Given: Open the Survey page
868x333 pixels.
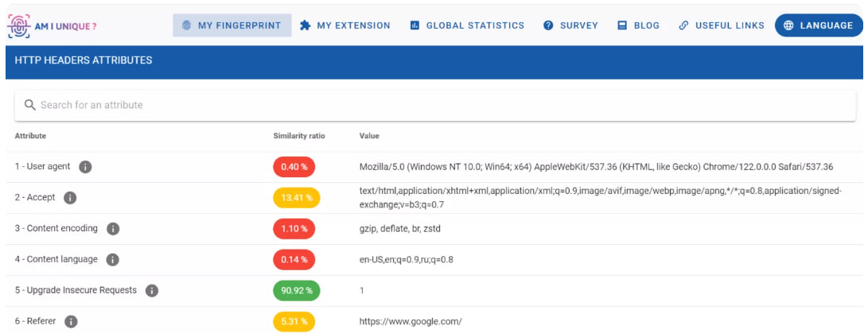Looking at the screenshot, I should 570,25.
